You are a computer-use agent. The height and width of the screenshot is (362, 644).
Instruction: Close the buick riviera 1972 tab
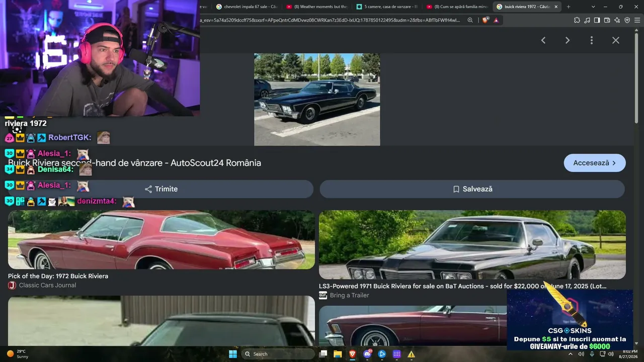556,7
